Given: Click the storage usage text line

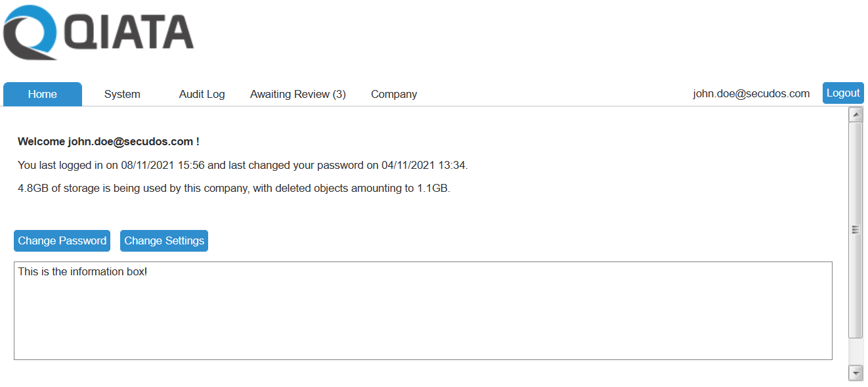Looking at the screenshot, I should click(234, 189).
